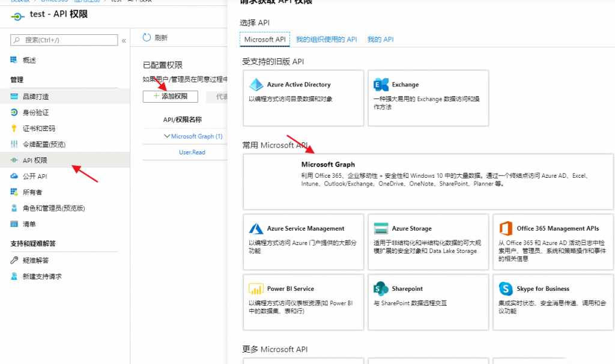Click the 公开 API cloud icon
The image size is (615, 364).
coord(14,176)
